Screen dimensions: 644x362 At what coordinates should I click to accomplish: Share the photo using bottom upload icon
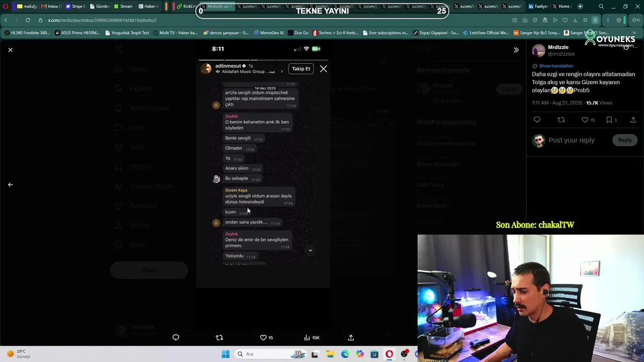click(351, 337)
